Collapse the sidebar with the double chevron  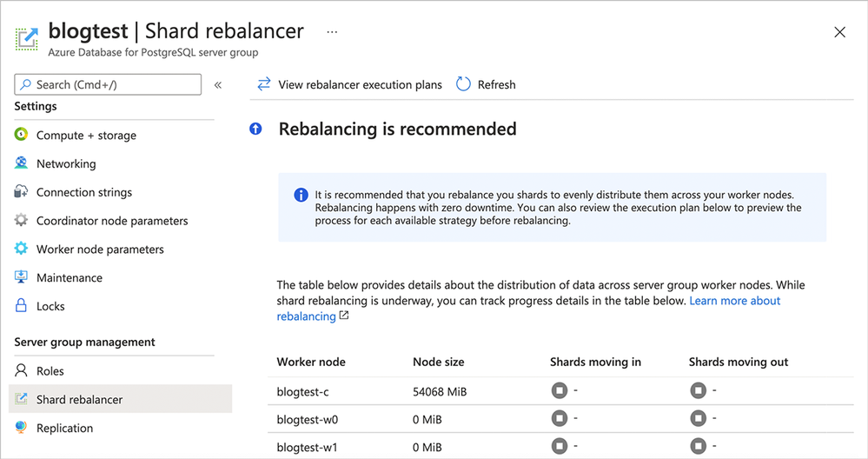point(218,85)
